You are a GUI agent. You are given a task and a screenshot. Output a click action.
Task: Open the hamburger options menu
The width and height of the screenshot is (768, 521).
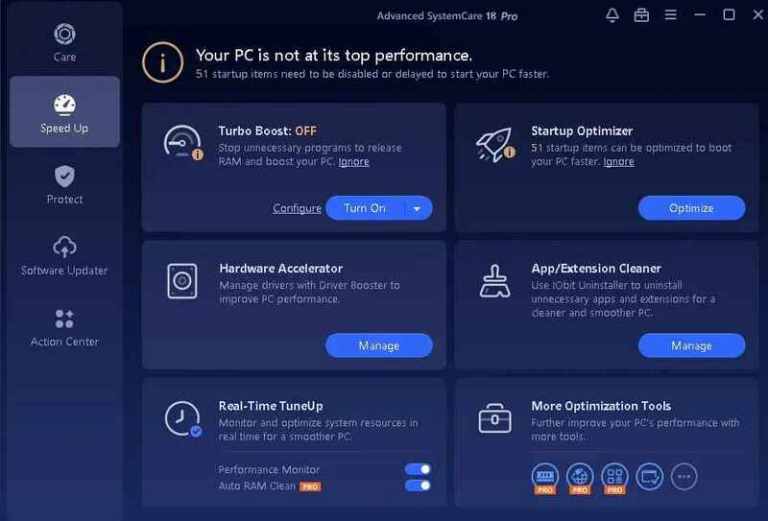[671, 15]
